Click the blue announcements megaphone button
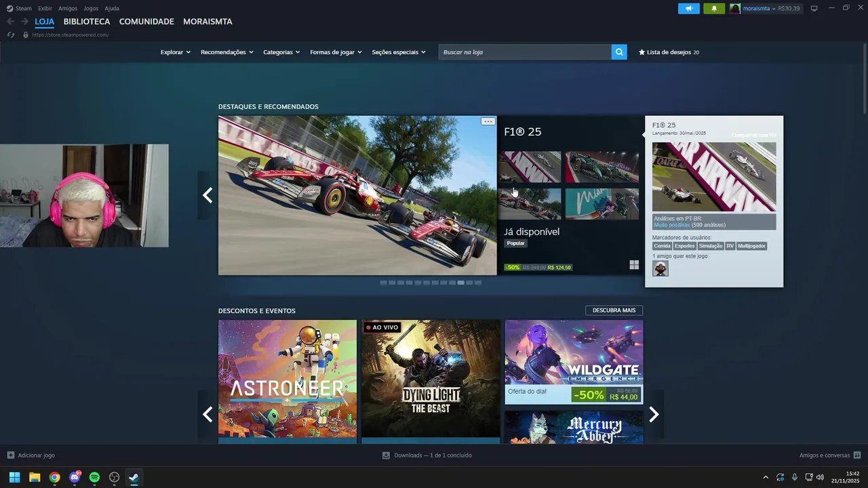The width and height of the screenshot is (868, 488). (x=688, y=9)
